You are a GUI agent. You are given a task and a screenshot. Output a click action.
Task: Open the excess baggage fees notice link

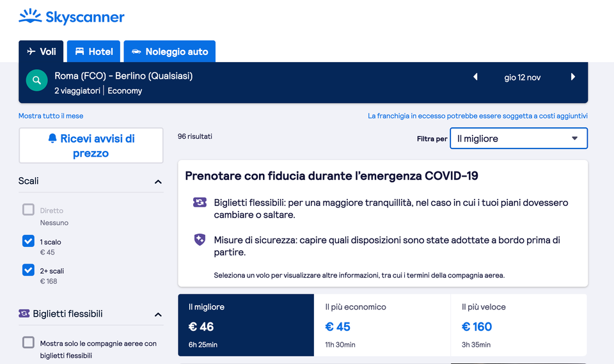(x=477, y=116)
